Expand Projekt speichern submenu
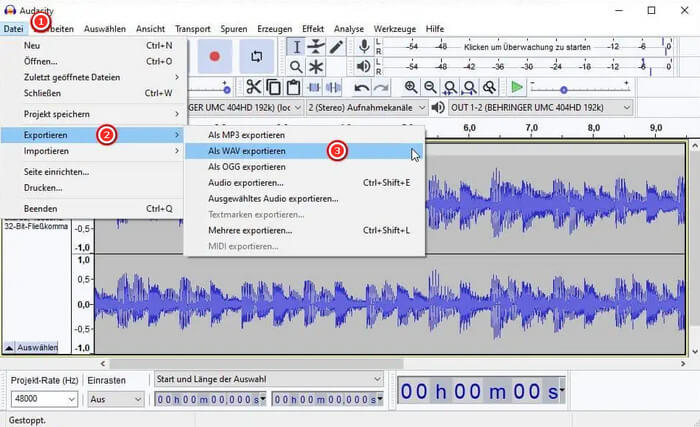Viewport: 700px width, 427px height. [92, 114]
